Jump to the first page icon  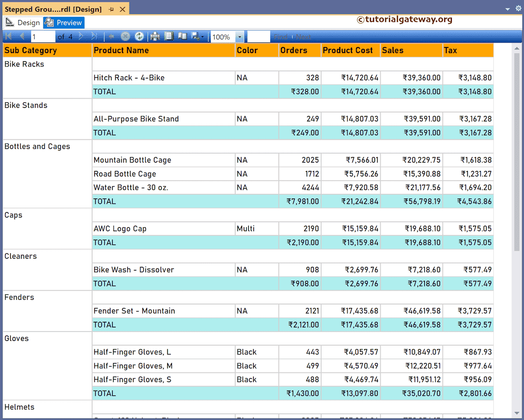click(8, 36)
